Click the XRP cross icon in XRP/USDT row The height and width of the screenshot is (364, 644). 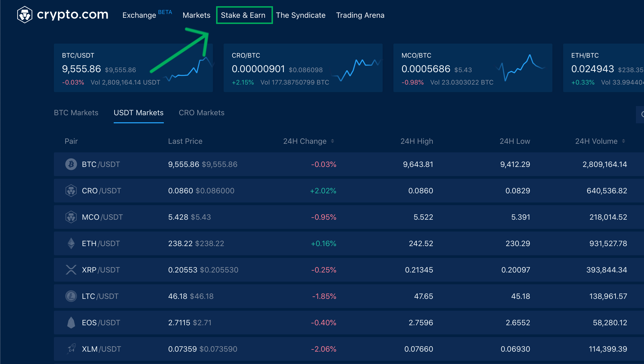click(x=71, y=270)
